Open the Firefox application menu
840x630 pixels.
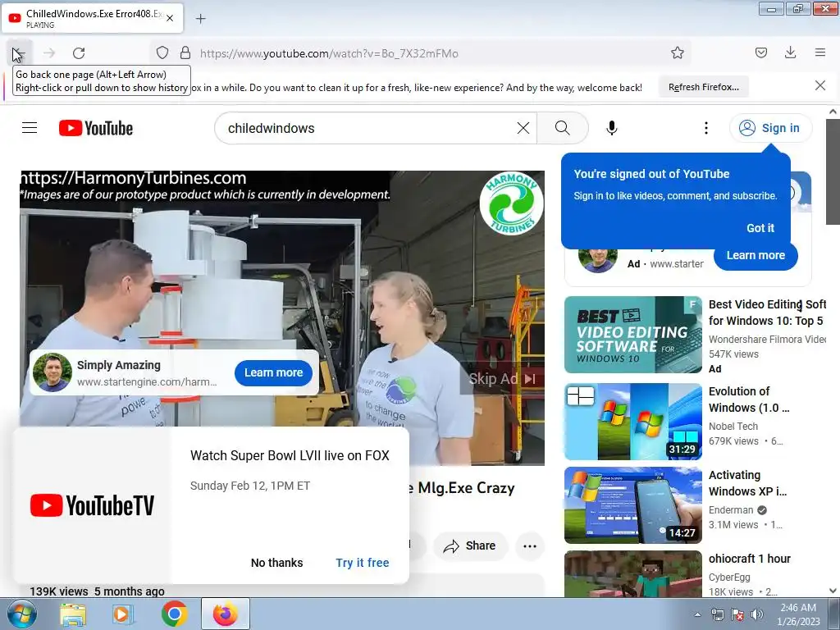point(819,52)
